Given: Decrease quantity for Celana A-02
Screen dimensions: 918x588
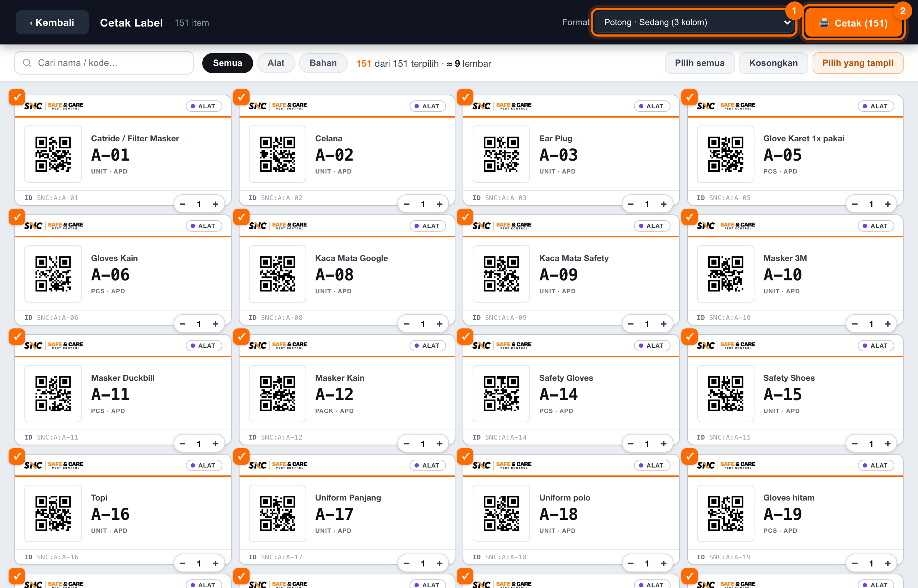Looking at the screenshot, I should [x=407, y=204].
